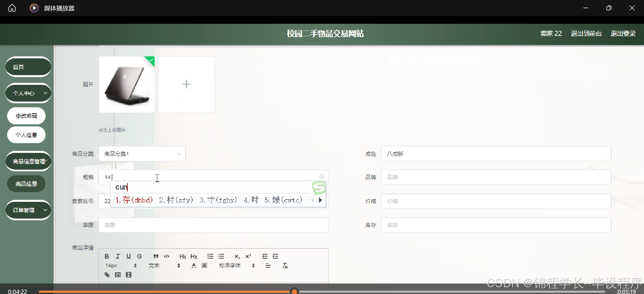Insert a blockquote in the editor
This screenshot has height=294, width=644.
tap(156, 256)
